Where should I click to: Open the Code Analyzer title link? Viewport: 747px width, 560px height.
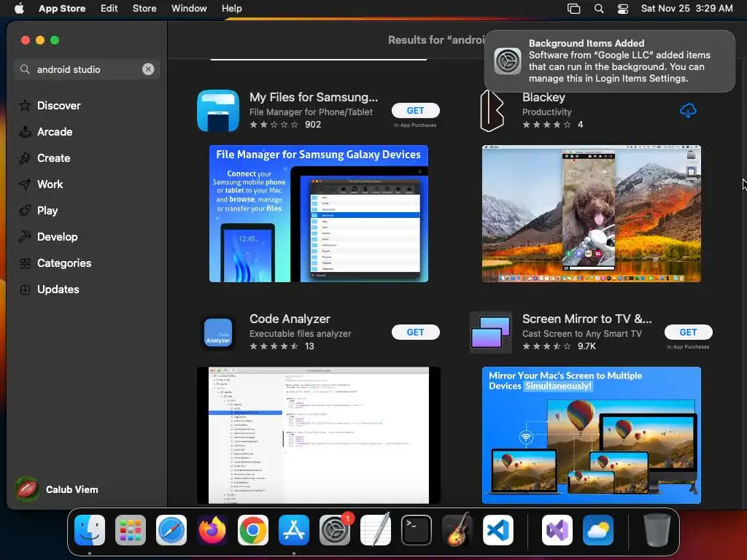click(290, 319)
